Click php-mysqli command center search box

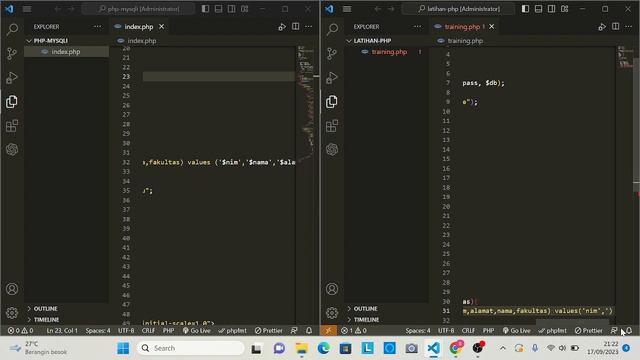[x=139, y=9]
